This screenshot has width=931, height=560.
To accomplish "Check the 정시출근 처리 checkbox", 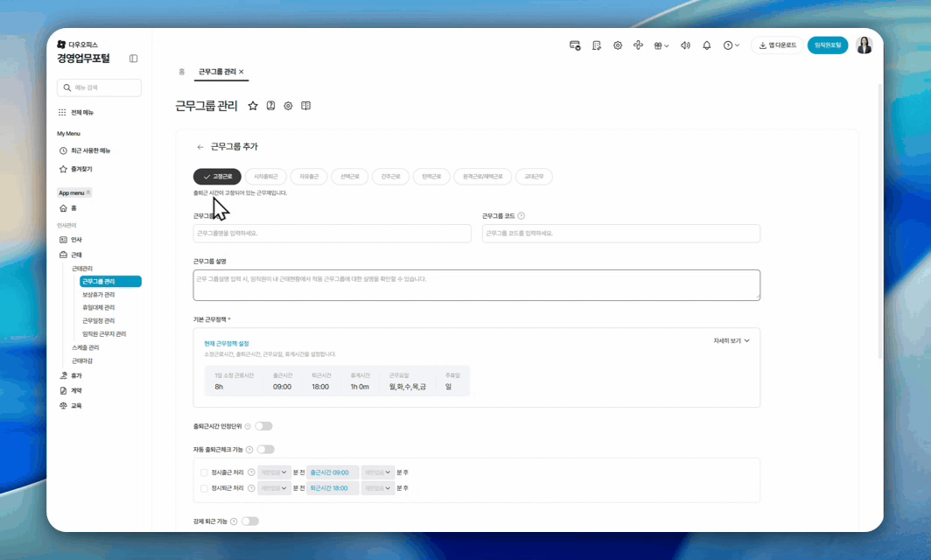I will [204, 472].
